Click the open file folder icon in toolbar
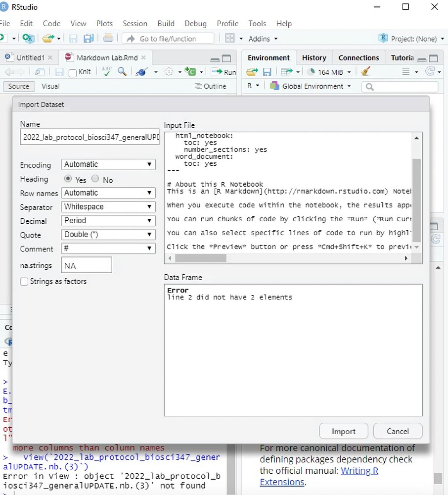448x495 pixels. (47, 39)
